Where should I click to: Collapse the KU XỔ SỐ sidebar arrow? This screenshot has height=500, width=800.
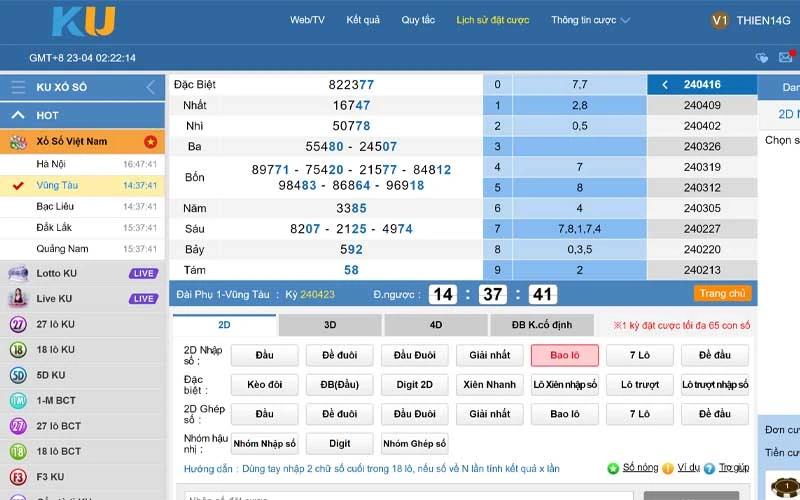coord(151,87)
